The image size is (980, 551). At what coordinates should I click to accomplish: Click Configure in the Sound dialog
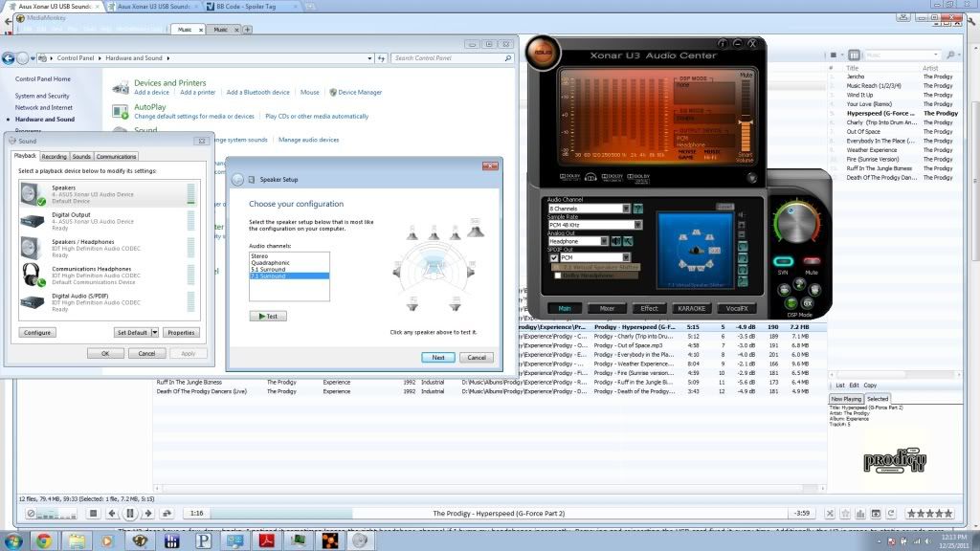click(37, 332)
